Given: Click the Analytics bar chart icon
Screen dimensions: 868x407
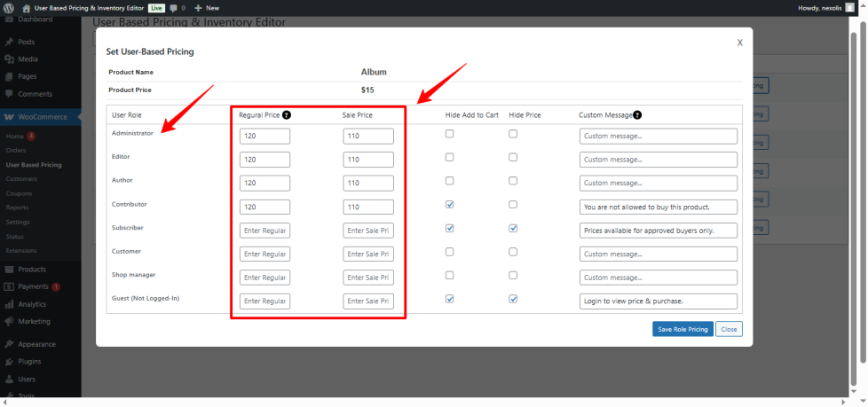Looking at the screenshot, I should [x=9, y=304].
